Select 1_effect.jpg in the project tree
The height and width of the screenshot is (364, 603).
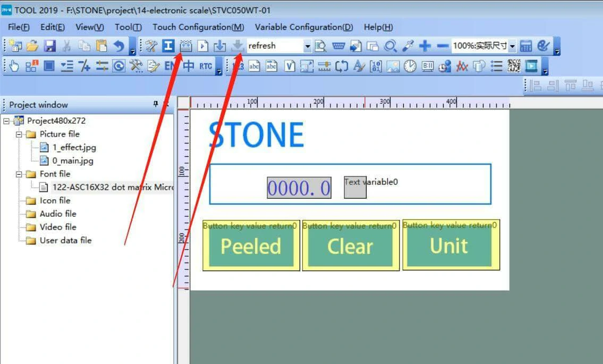[x=74, y=147]
